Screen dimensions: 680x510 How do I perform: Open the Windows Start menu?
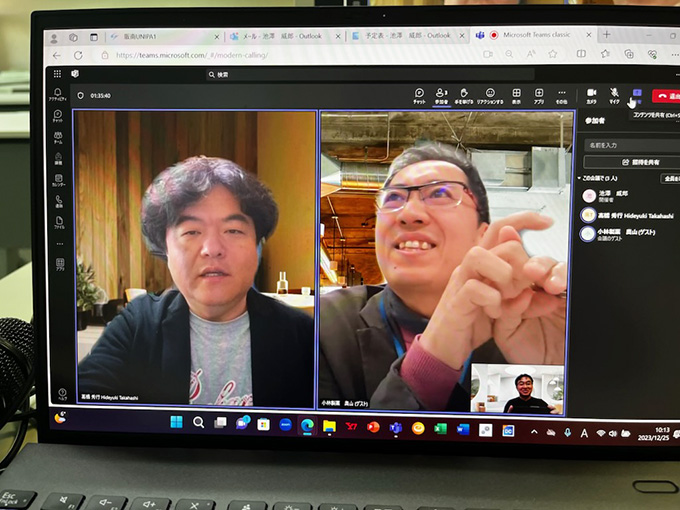pyautogui.click(x=177, y=422)
